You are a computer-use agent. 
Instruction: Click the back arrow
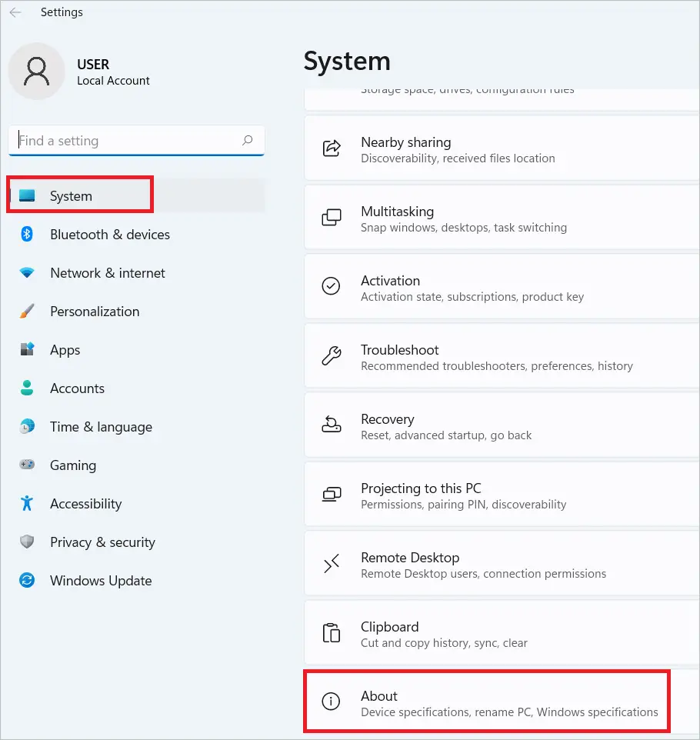pyautogui.click(x=17, y=12)
